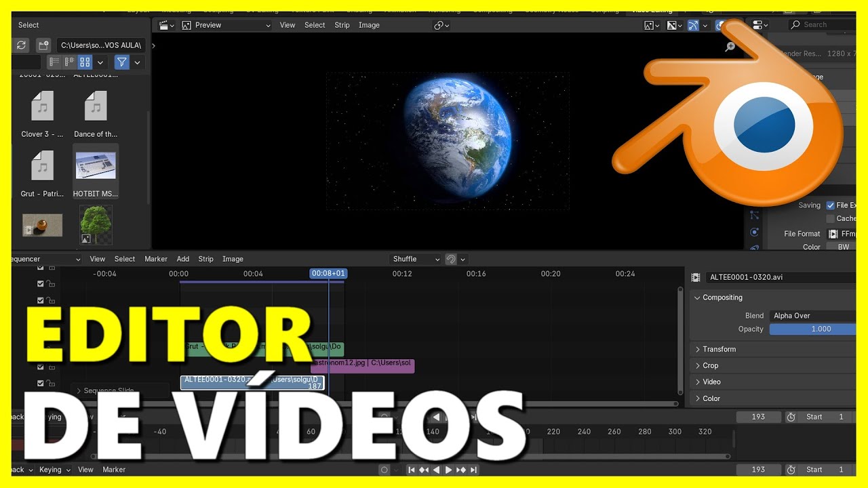Open the file browser Select menu
The image size is (868, 488).
coord(28,25)
